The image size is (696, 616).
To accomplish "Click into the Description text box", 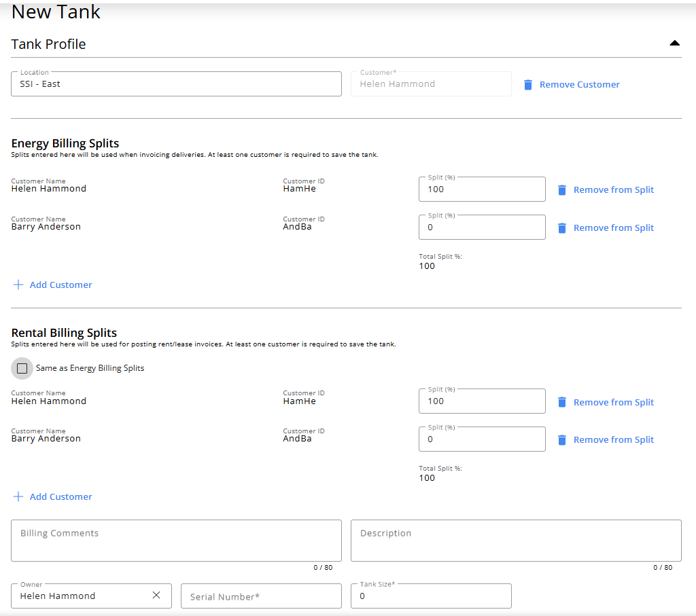I will point(516,541).
